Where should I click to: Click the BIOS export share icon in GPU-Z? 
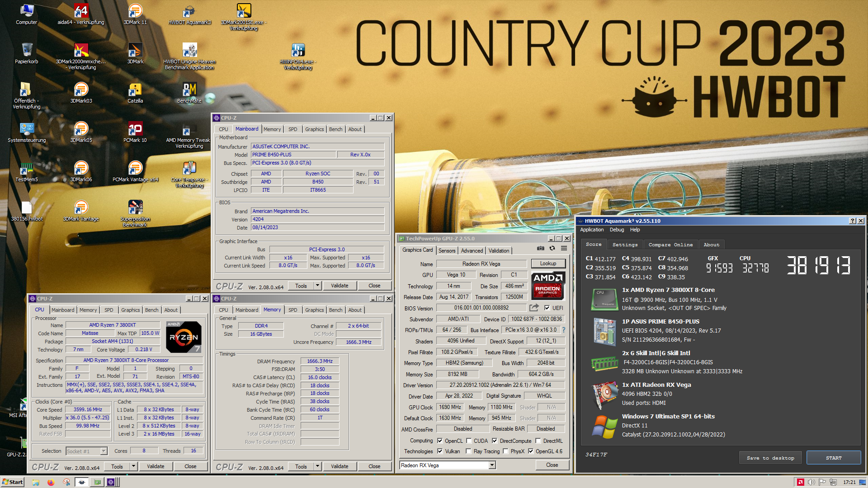(534, 308)
